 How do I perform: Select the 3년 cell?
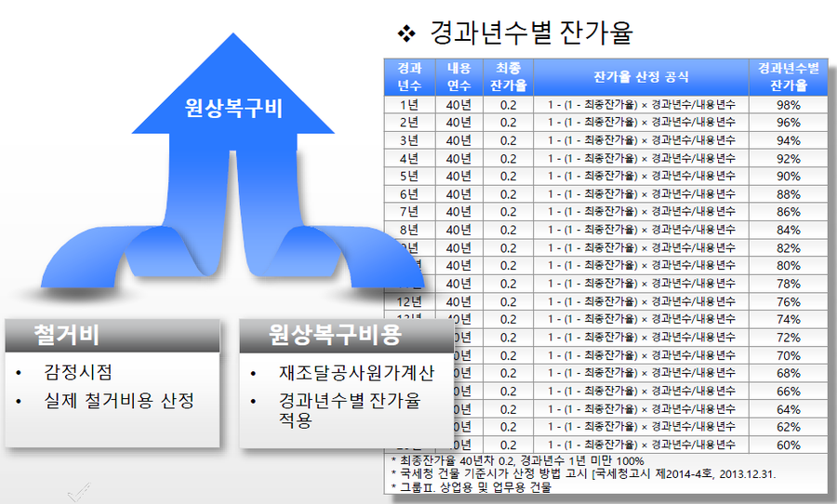[x=410, y=140]
